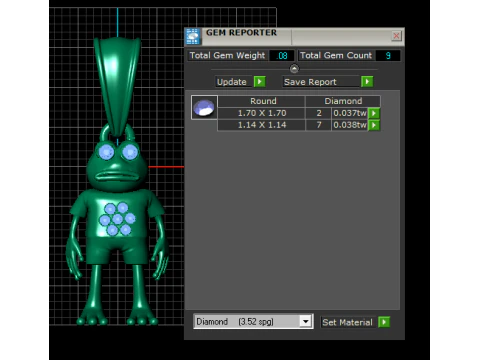Image resolution: width=480 pixels, height=360 pixels.
Task: Click the Total Gem Count label
Action: pos(336,55)
